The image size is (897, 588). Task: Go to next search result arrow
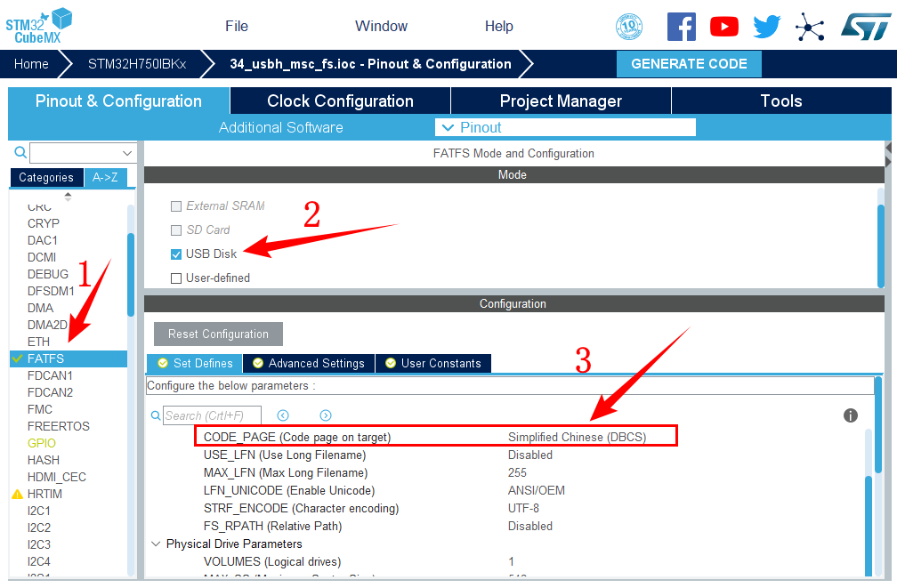(x=326, y=415)
